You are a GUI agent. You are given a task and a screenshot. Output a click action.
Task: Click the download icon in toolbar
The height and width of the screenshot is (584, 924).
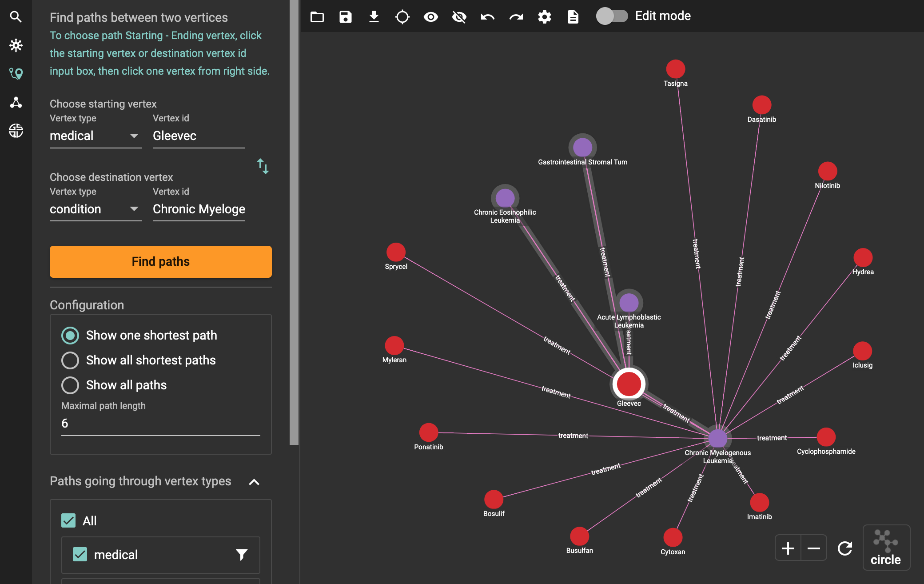[374, 17]
